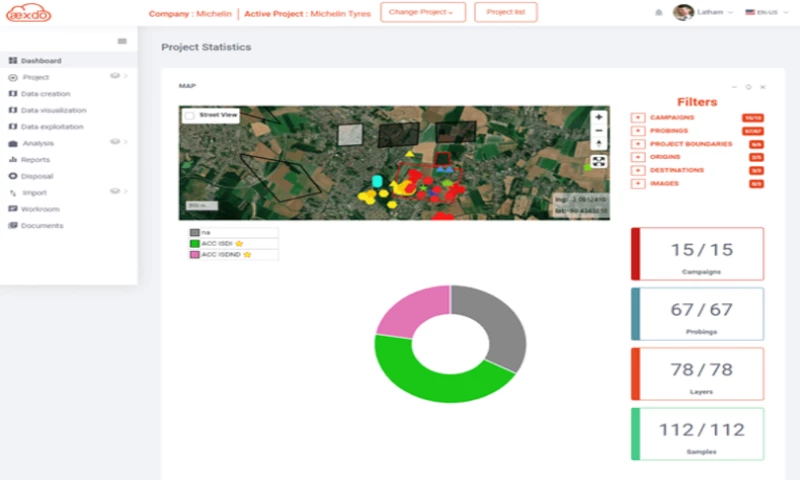800x480 pixels.
Task: Expand the CAMPAIGNS filter
Action: (x=638, y=117)
